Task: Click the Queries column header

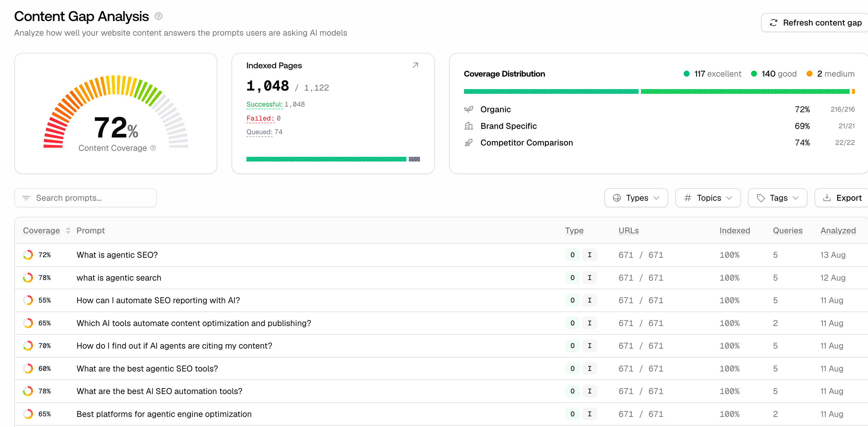Action: point(788,230)
